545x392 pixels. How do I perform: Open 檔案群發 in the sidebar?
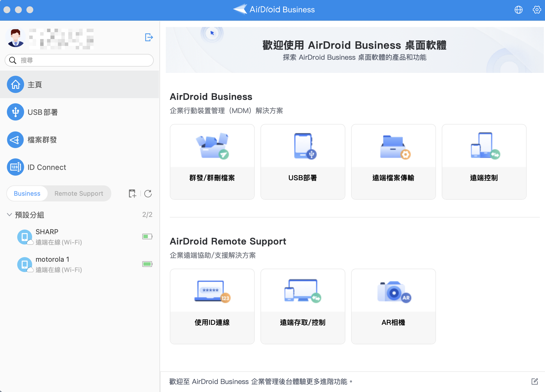pyautogui.click(x=79, y=140)
